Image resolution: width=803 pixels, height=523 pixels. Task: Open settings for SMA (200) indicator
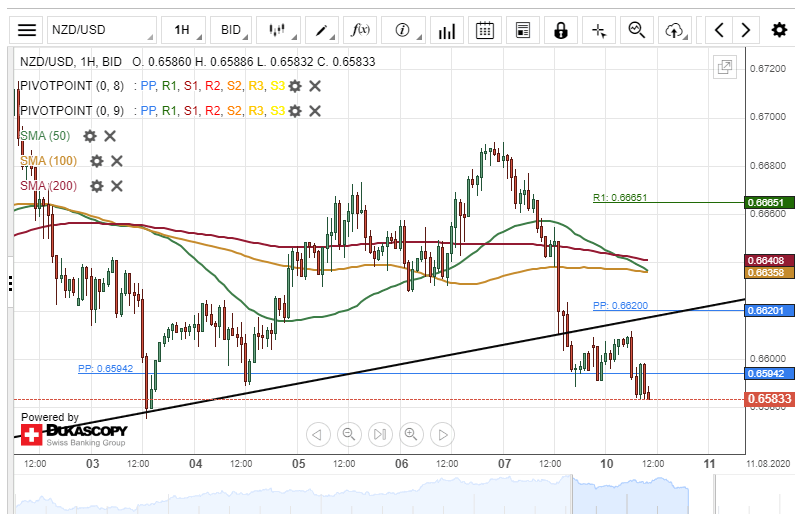(x=97, y=186)
